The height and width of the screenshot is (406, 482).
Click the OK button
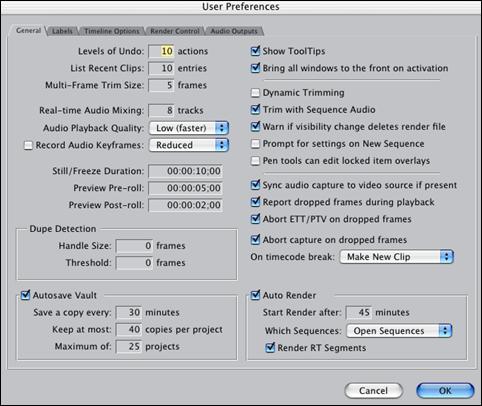point(445,390)
